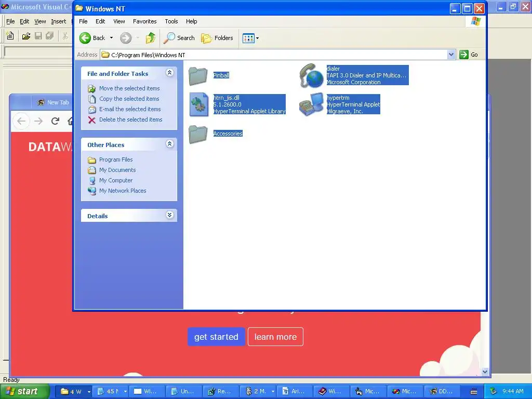
Task: Click the greyed Forward arrow button
Action: (x=126, y=38)
